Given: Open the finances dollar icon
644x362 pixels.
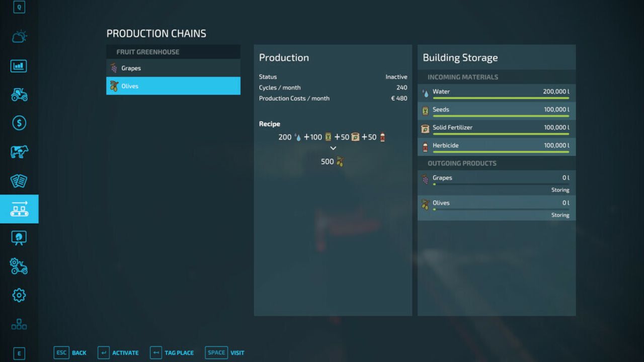Looking at the screenshot, I should tap(19, 123).
